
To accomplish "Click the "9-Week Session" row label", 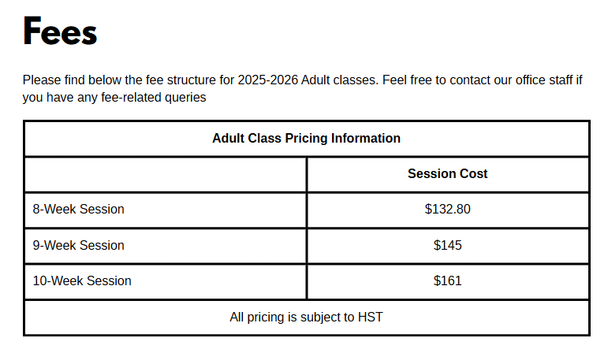I will tap(79, 246).
